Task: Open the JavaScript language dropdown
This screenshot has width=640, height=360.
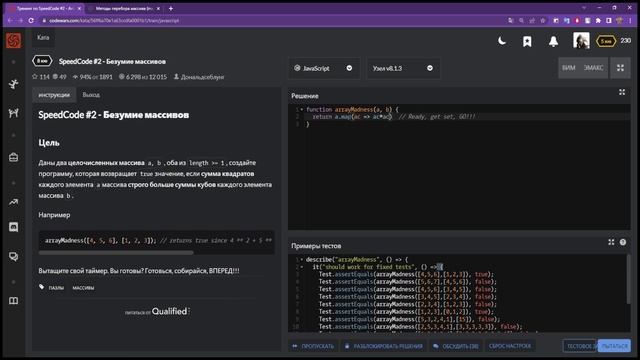Action: coord(324,68)
